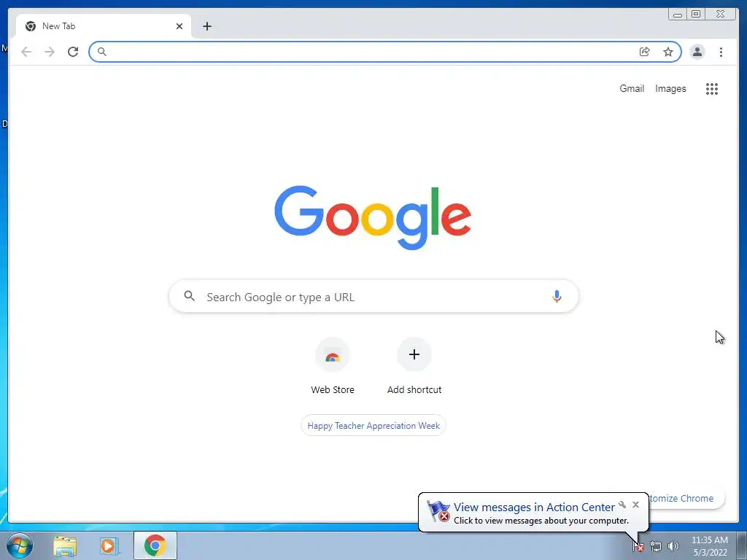Bookmark this tab with the star
This screenshot has width=747, height=560.
point(668,52)
